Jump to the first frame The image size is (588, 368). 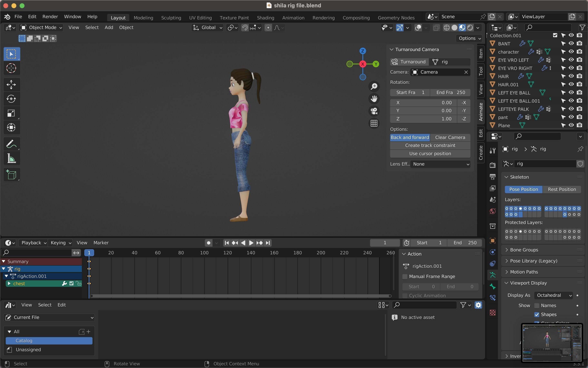pos(227,243)
